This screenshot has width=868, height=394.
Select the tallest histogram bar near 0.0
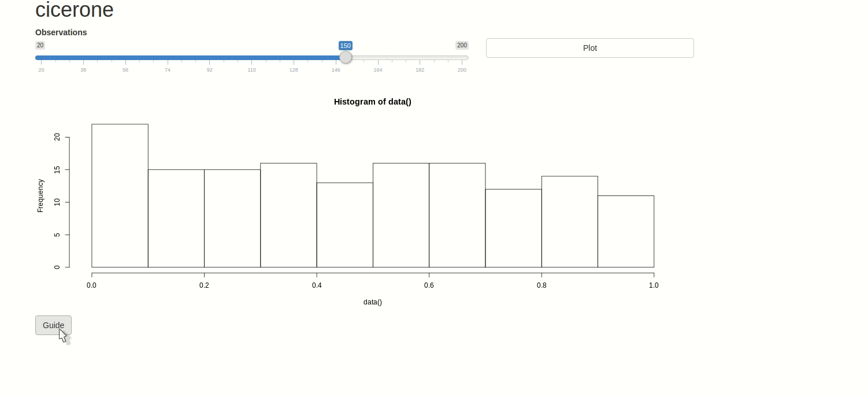tap(120, 196)
